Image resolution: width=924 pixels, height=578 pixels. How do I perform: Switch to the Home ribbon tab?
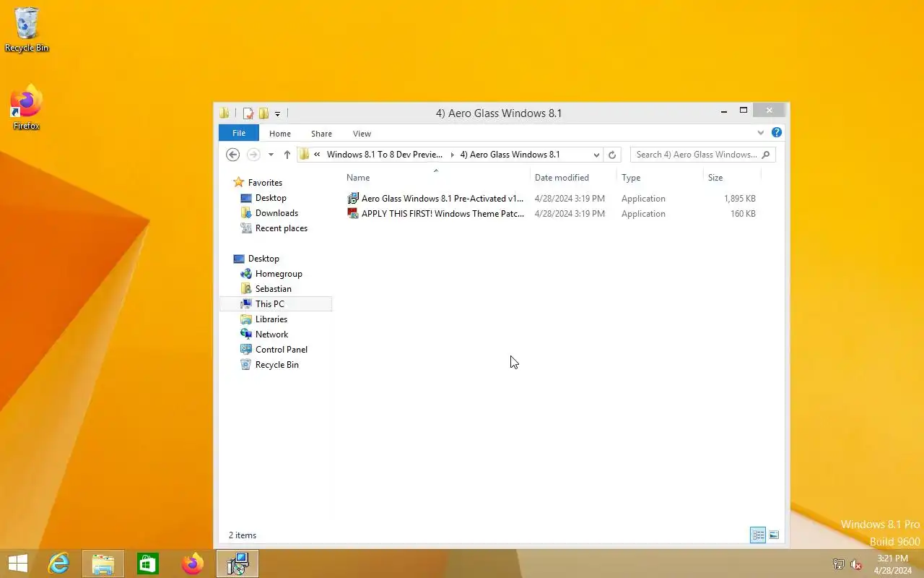pos(280,134)
